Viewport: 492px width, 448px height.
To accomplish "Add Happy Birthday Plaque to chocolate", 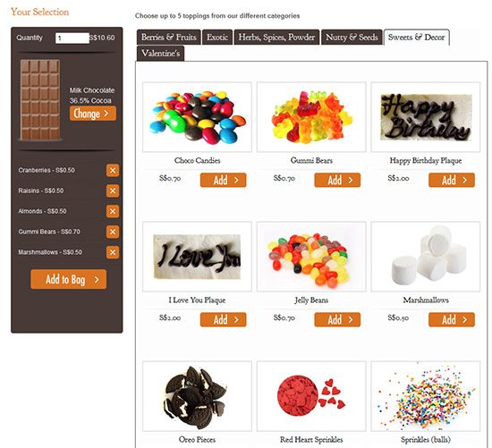I will tap(452, 180).
